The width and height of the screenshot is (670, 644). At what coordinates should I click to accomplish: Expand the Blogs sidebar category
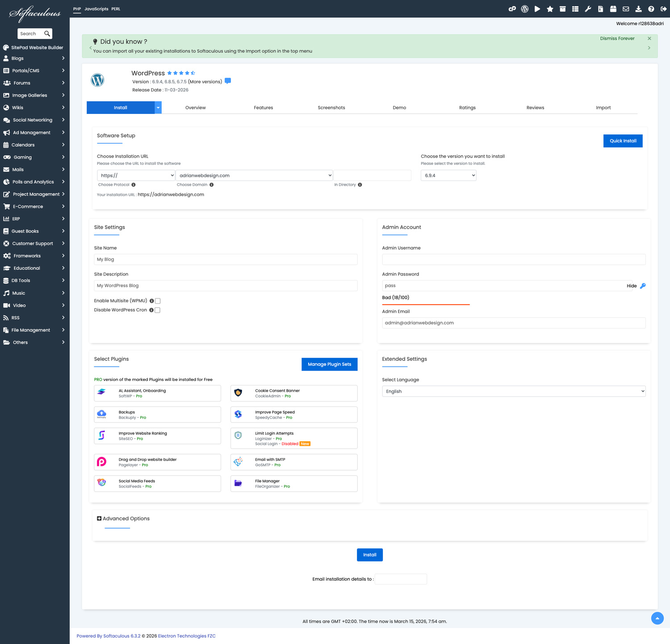point(35,59)
